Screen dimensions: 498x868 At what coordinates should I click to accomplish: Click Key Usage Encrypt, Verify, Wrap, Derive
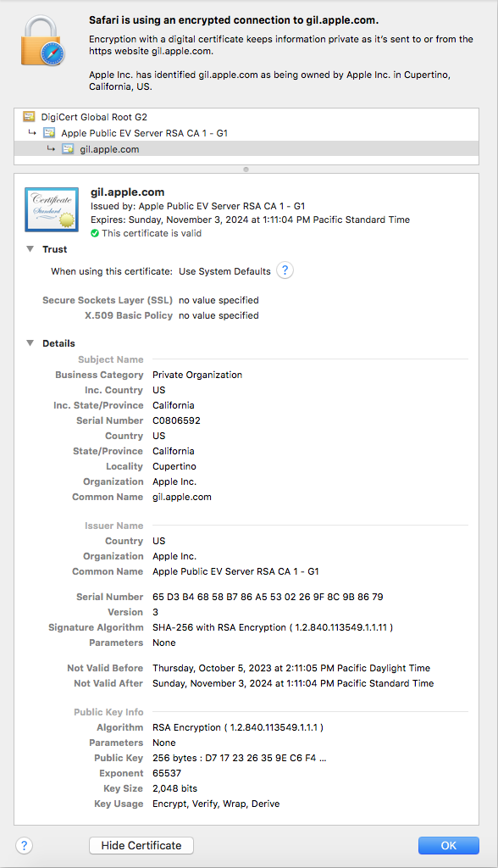coord(216,804)
